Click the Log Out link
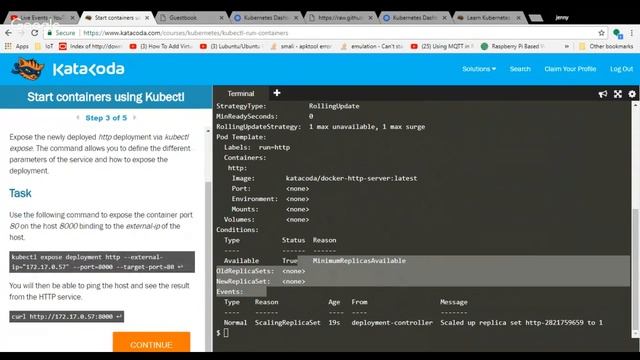 [621, 69]
